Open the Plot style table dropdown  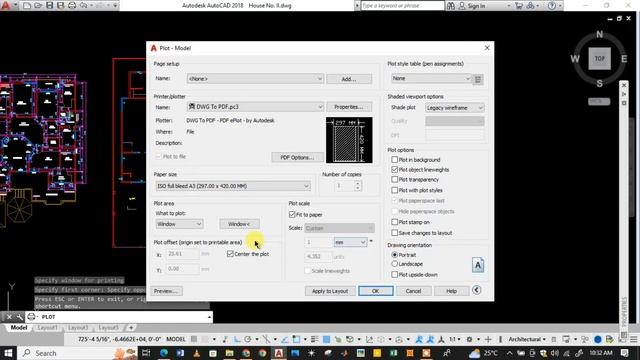tap(431, 78)
